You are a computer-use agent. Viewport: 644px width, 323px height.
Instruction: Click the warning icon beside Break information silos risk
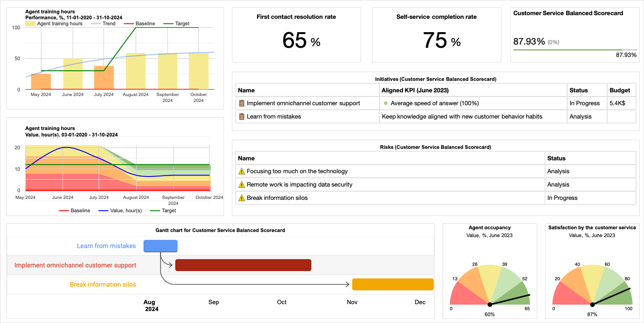241,198
